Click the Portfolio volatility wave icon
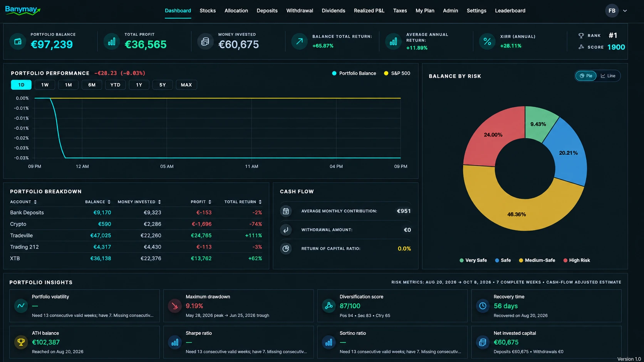The image size is (644, 362). (21, 306)
